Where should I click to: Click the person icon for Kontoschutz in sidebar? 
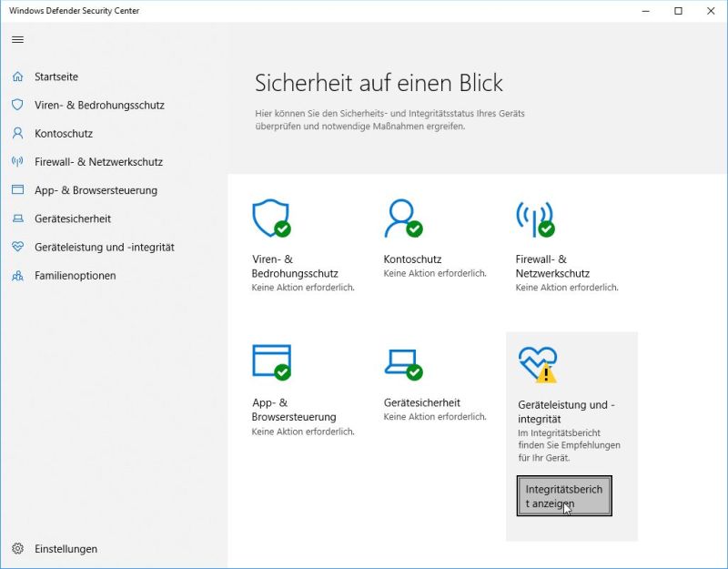(x=17, y=133)
